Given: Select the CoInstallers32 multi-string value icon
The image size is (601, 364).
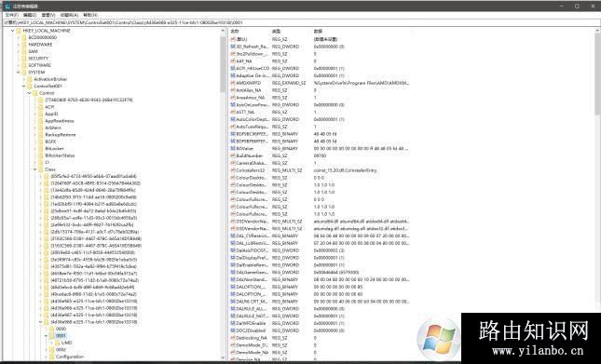Looking at the screenshot, I should tap(233, 170).
